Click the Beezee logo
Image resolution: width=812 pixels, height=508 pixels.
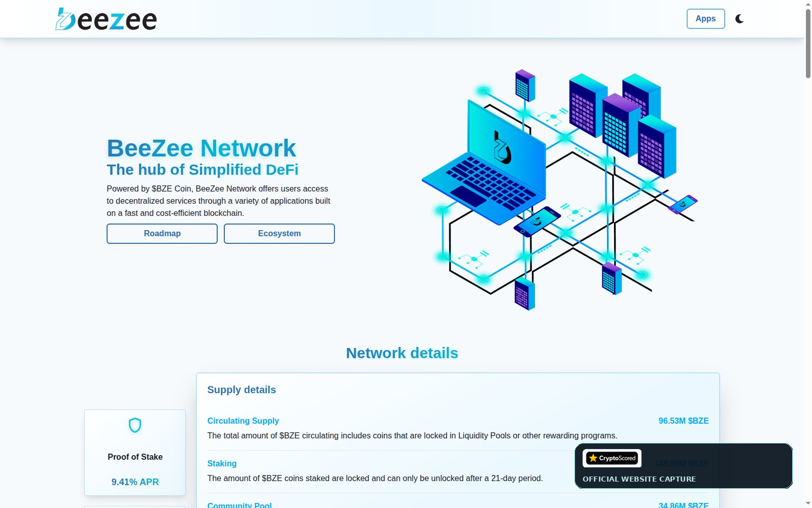tap(106, 19)
